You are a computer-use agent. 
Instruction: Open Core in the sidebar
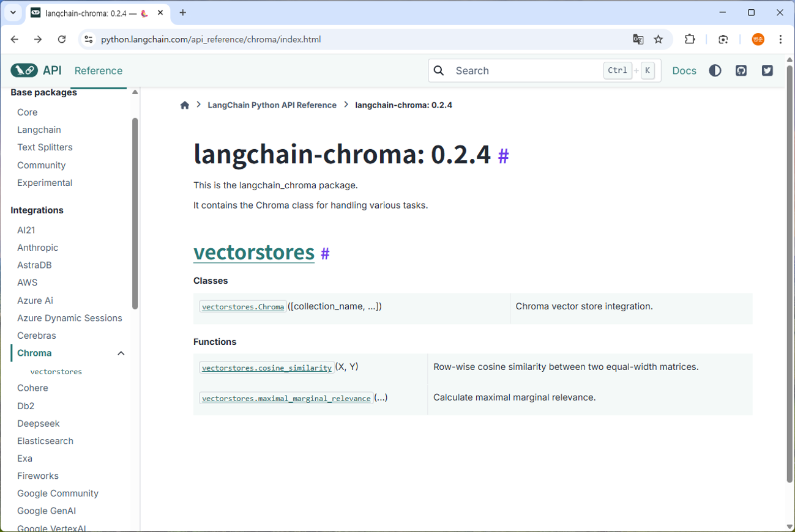click(28, 112)
